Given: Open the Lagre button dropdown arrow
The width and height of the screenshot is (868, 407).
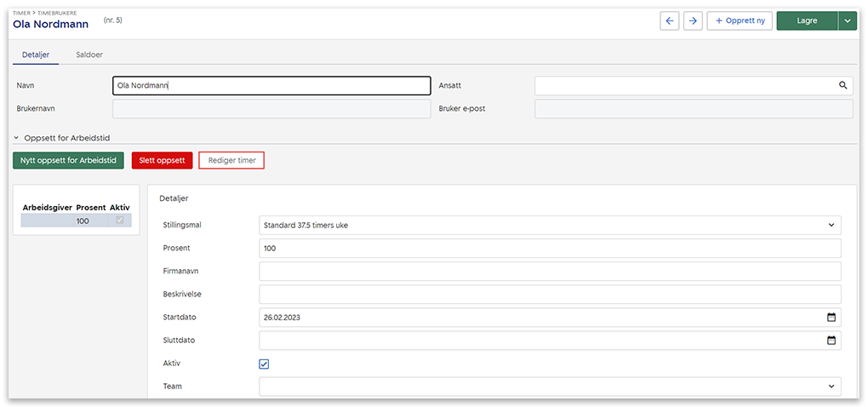Looking at the screenshot, I should pyautogui.click(x=847, y=21).
